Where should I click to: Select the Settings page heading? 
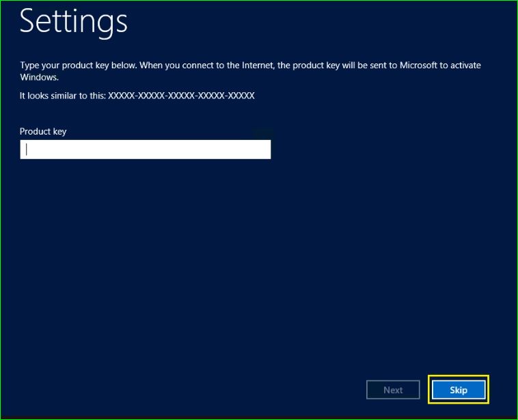74,22
